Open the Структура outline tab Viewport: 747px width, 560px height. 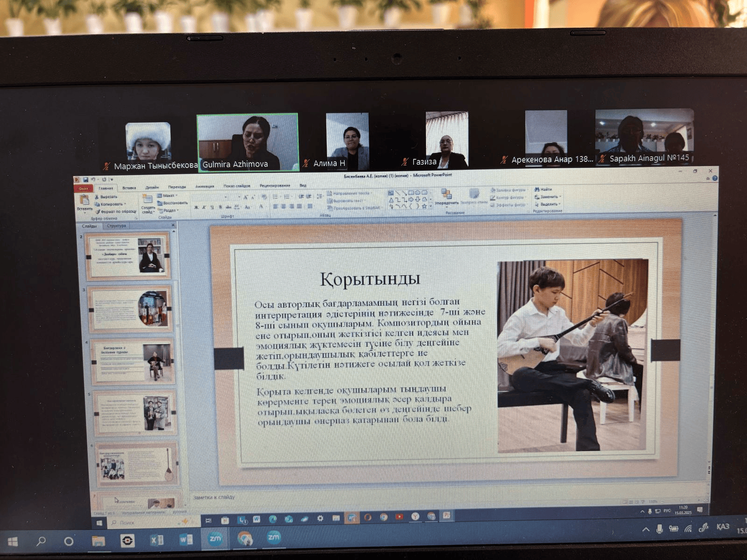116,226
